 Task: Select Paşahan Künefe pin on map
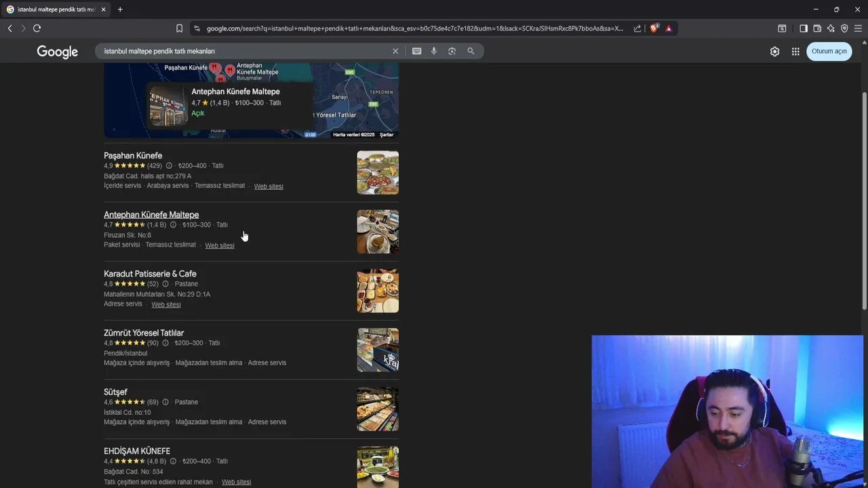pyautogui.click(x=214, y=67)
